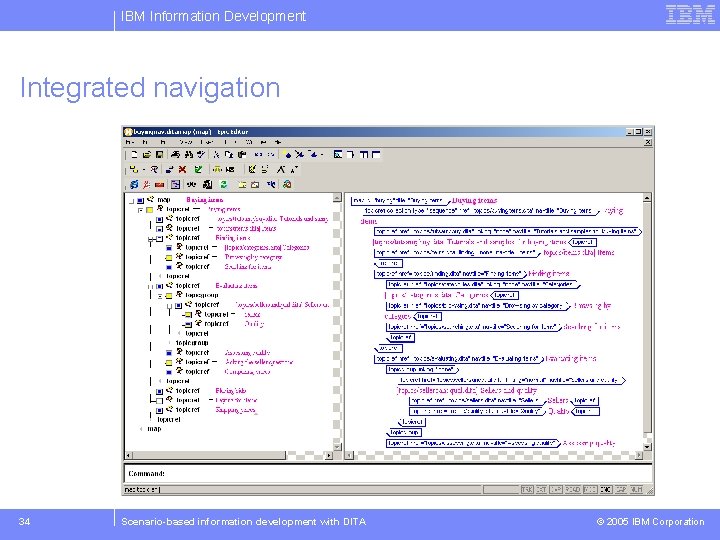Click the Undo arrow toolbar icon
This screenshot has height=540, width=720.
coord(258,155)
